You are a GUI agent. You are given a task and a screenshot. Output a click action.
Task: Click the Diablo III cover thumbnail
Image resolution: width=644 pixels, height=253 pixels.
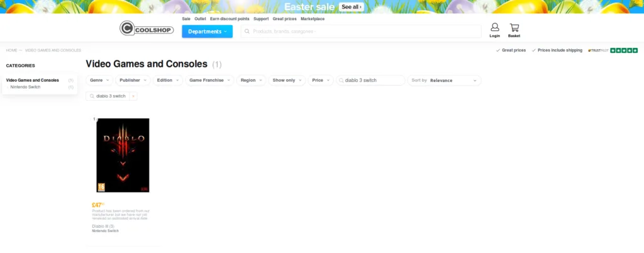pyautogui.click(x=123, y=155)
